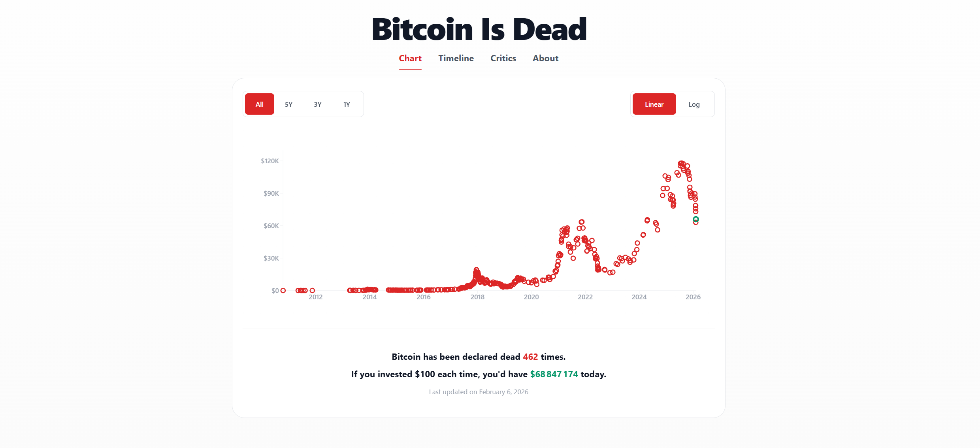Go to the About tab
This screenshot has width=980, height=448.
545,59
